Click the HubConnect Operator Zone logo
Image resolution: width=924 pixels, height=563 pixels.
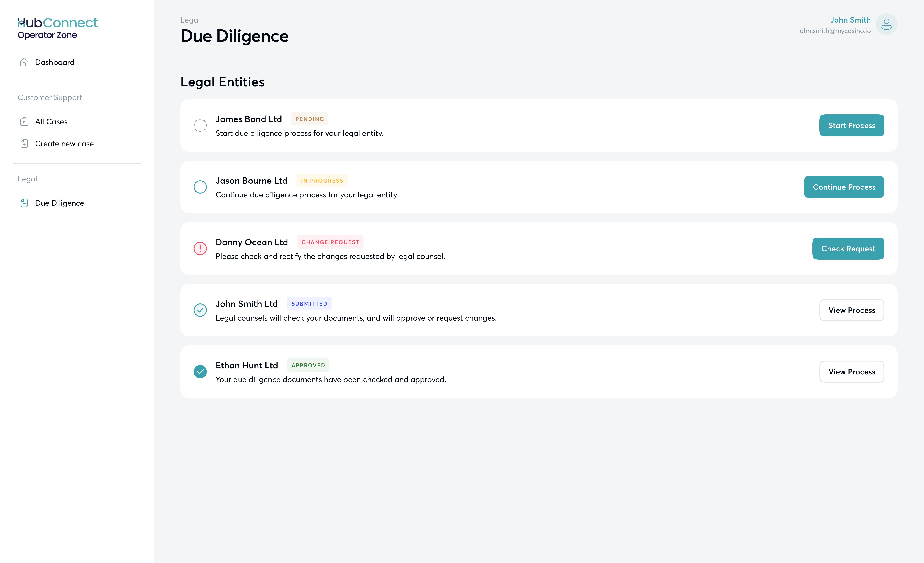click(x=57, y=28)
